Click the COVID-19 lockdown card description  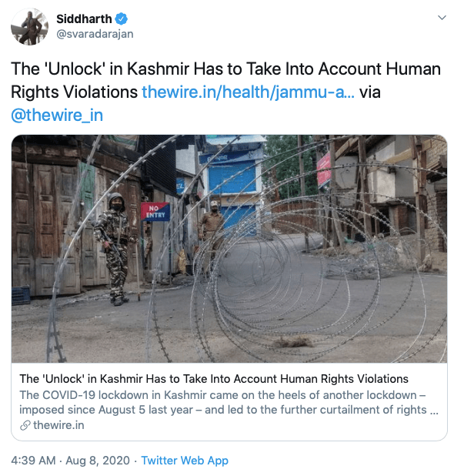click(x=229, y=402)
